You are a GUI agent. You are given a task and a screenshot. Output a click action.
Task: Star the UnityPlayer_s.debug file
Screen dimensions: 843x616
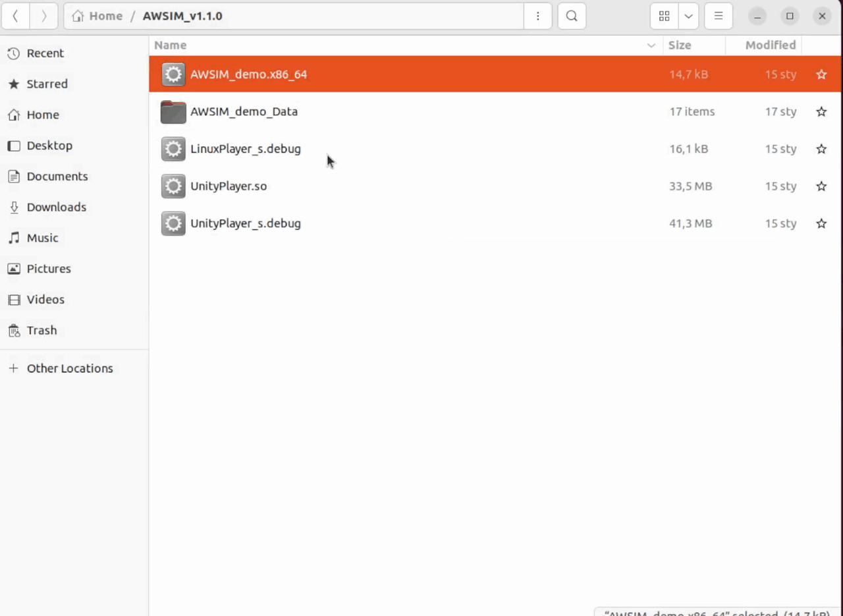(x=821, y=223)
